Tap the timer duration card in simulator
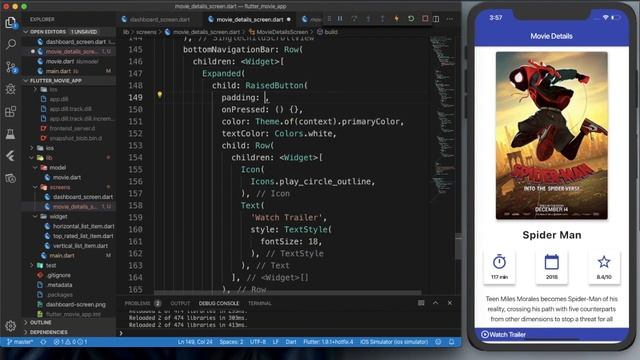Screen dimensions: 640x360 pos(499,267)
